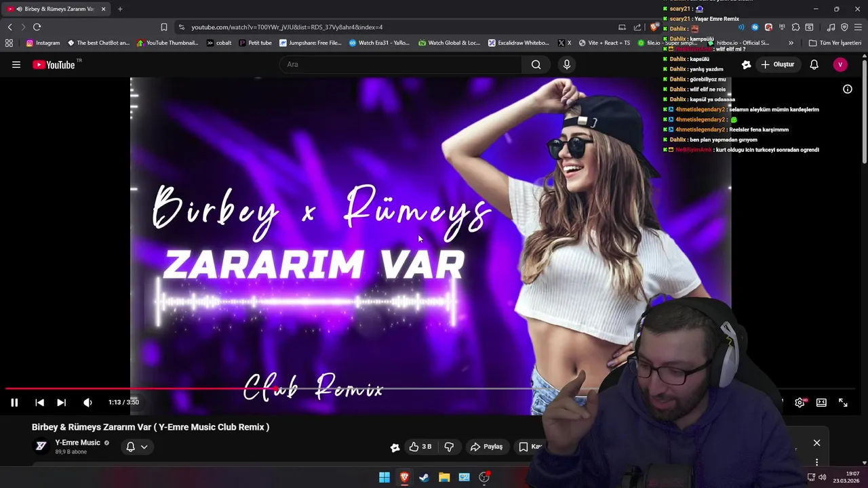Reload the page with refresh icon

pyautogui.click(x=37, y=27)
